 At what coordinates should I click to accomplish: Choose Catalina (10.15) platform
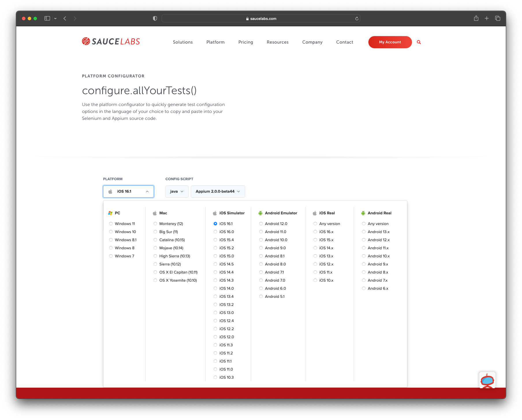pyautogui.click(x=169, y=240)
